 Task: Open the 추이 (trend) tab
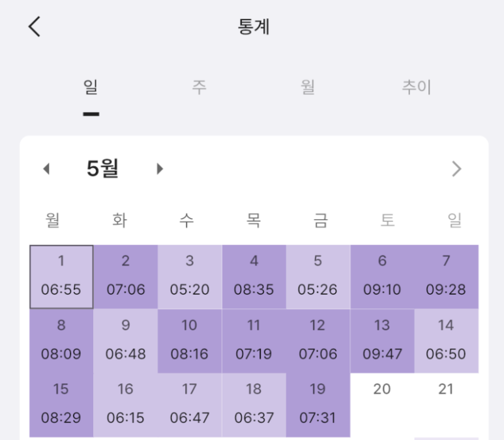point(416,87)
